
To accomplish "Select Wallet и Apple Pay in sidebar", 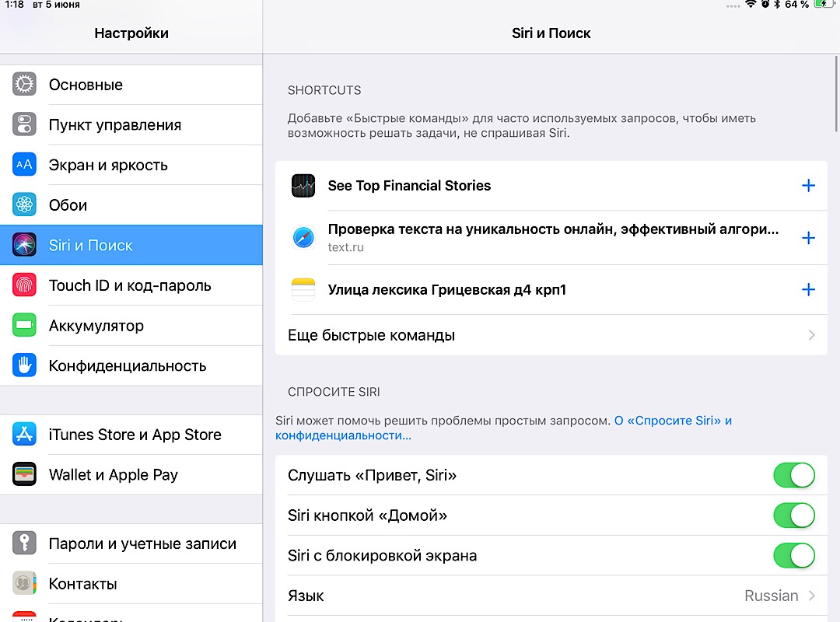I will pyautogui.click(x=114, y=475).
